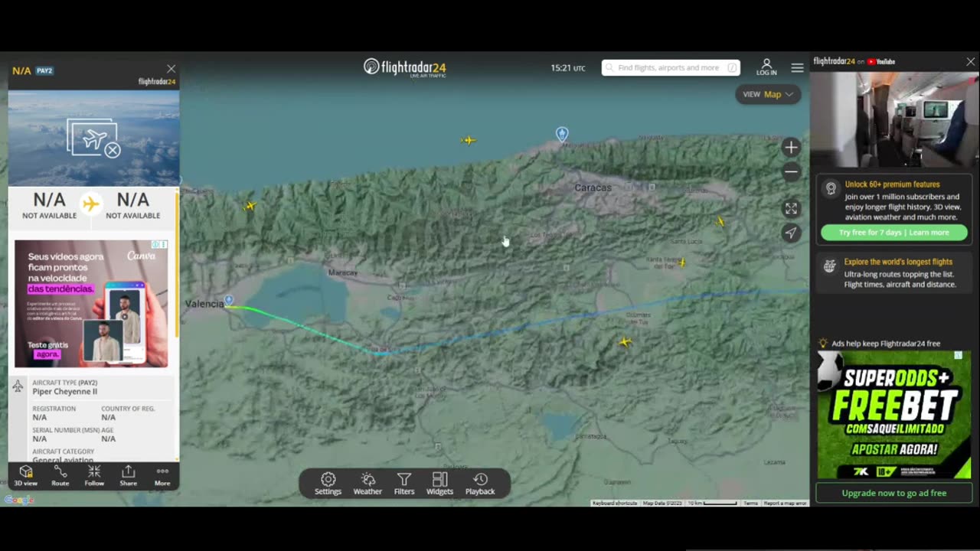Image resolution: width=980 pixels, height=551 pixels.
Task: Click the Valencia city label
Action: 204,304
